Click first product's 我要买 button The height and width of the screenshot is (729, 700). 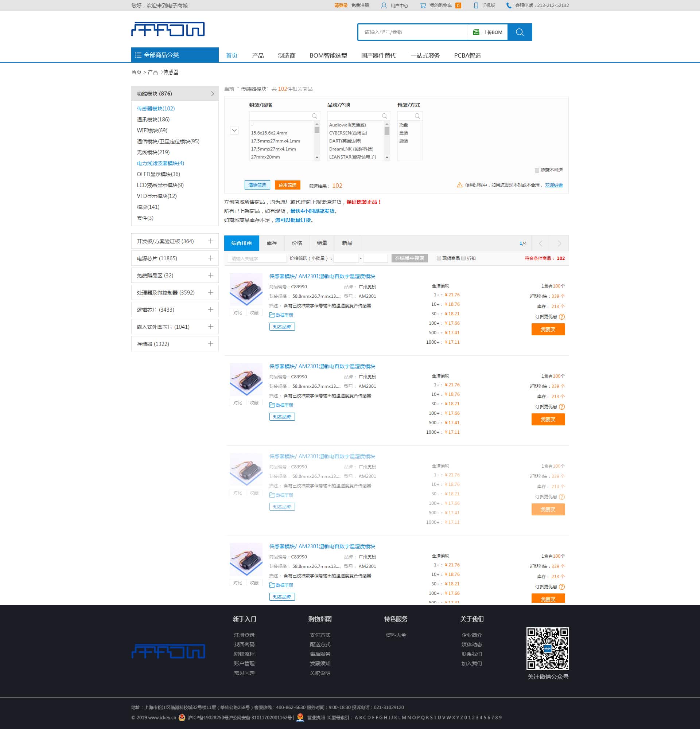548,330
